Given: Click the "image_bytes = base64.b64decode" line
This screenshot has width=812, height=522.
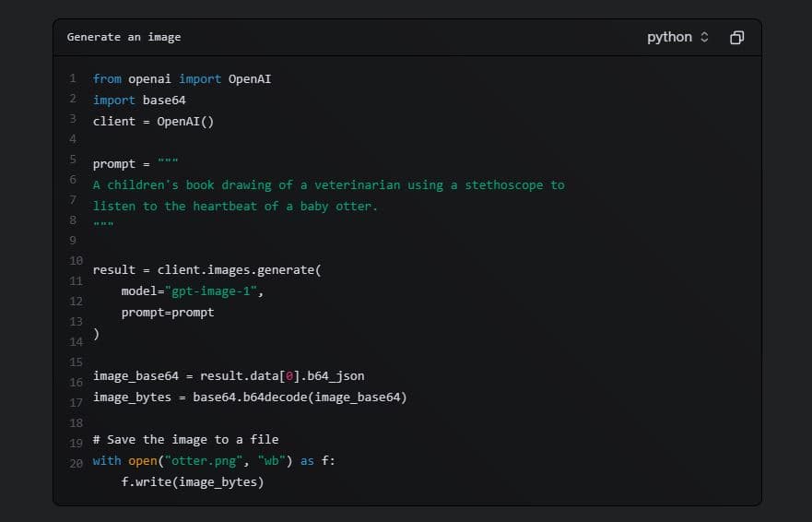Looking at the screenshot, I should tap(249, 397).
